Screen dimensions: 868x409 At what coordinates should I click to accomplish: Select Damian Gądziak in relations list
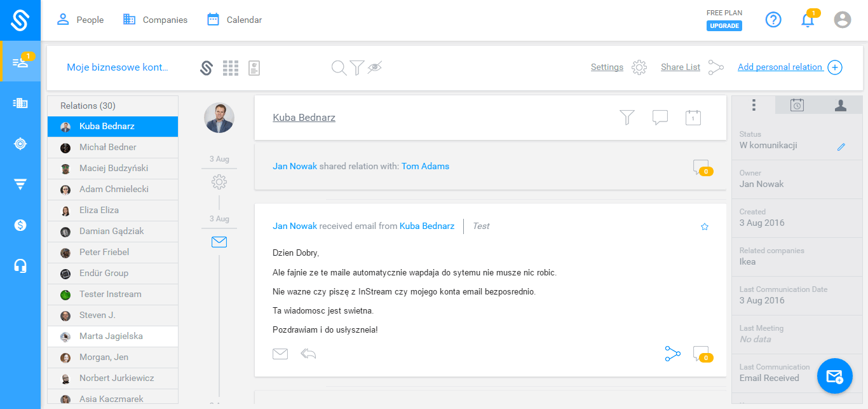pyautogui.click(x=113, y=232)
